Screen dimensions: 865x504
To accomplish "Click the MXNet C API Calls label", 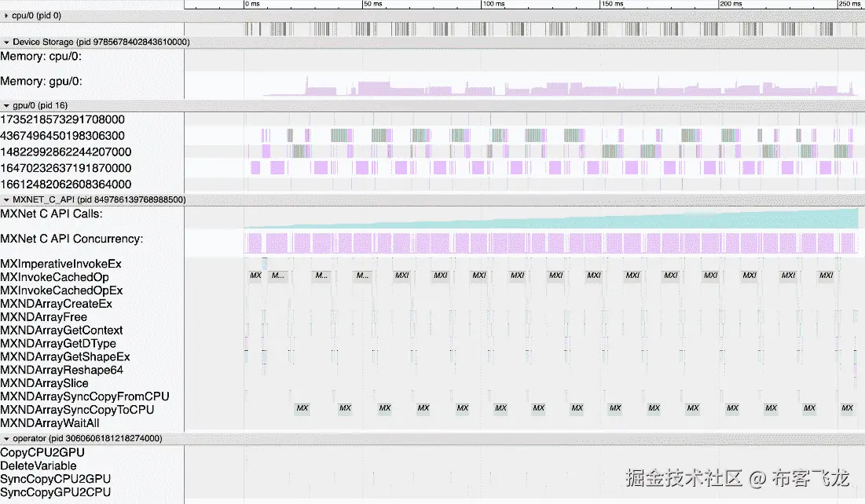I will pos(49,214).
